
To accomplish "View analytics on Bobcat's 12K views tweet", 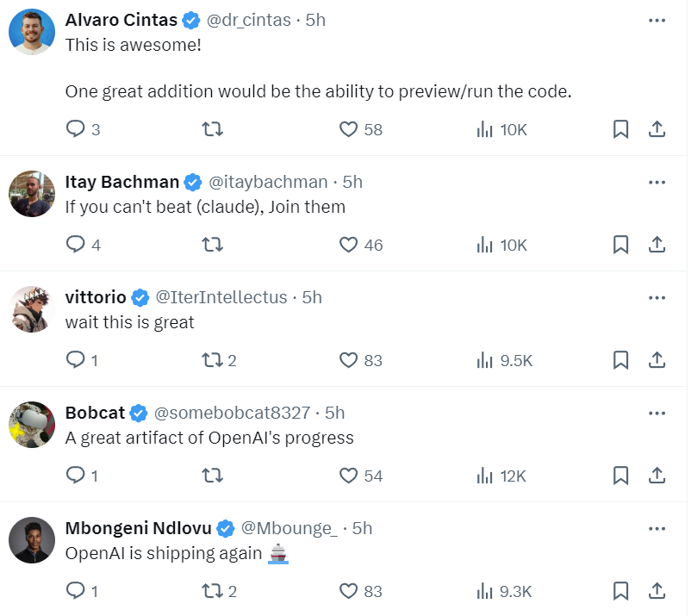I will pos(501,476).
